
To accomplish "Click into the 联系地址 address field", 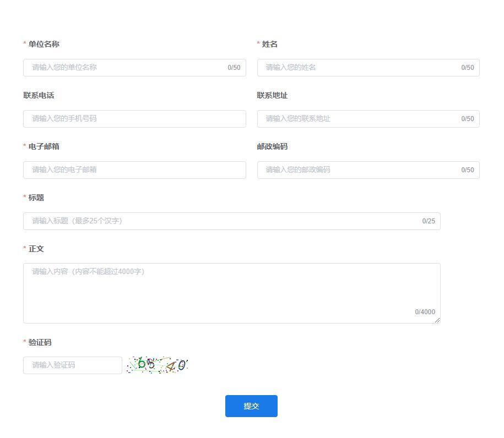I will click(361, 119).
